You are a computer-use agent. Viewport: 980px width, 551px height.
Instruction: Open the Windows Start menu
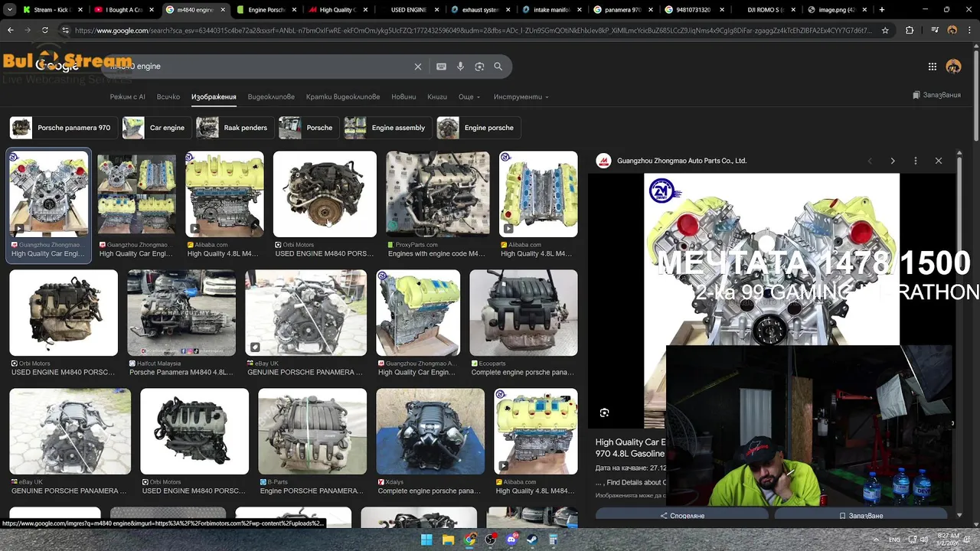click(426, 540)
